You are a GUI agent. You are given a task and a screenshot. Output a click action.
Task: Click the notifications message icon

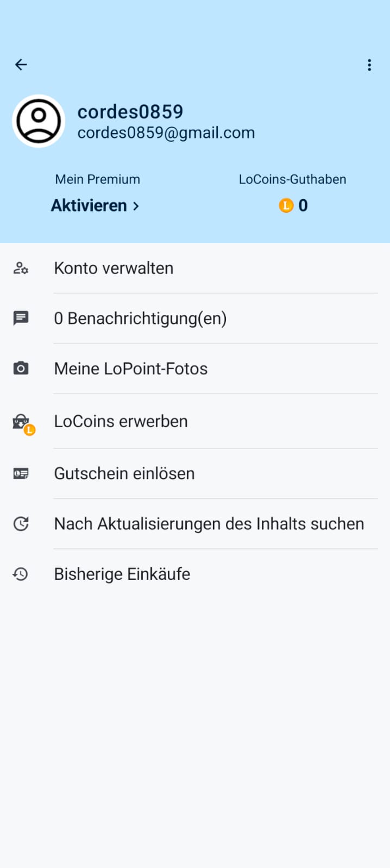click(21, 318)
